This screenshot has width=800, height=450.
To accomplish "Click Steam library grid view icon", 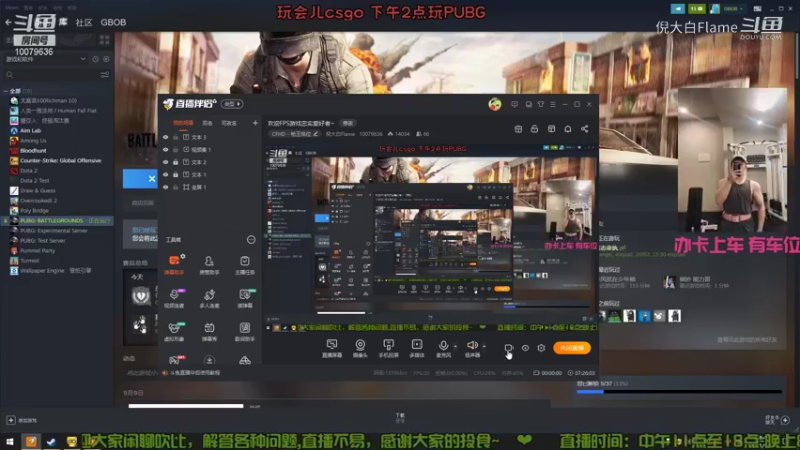I will coord(105,39).
